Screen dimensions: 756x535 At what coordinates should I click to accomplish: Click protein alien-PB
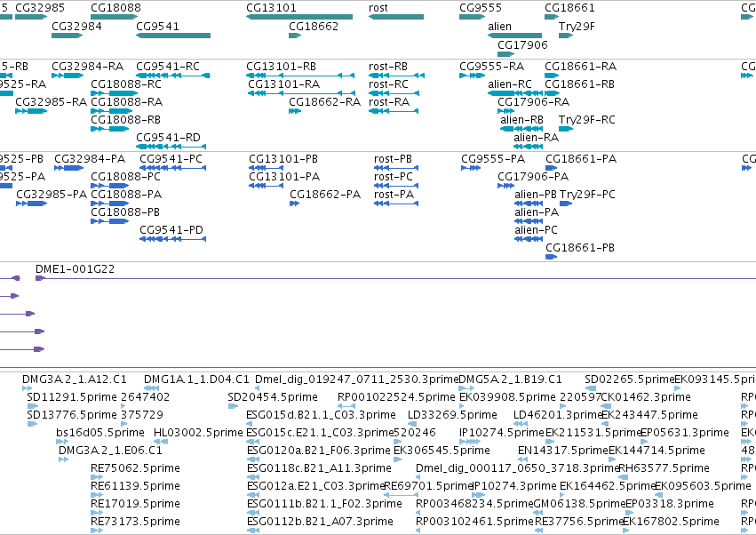pyautogui.click(x=529, y=204)
